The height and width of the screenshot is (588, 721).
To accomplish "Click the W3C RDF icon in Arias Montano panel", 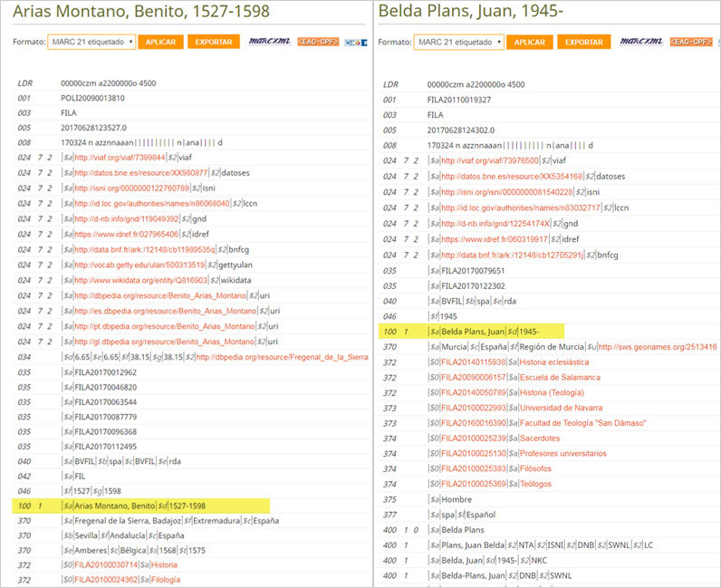I will tap(355, 43).
